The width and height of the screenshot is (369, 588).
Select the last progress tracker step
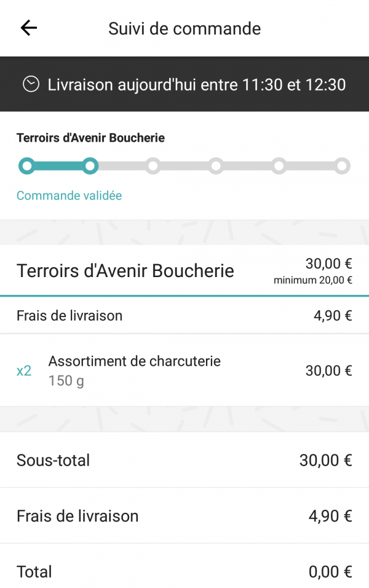[x=342, y=166]
